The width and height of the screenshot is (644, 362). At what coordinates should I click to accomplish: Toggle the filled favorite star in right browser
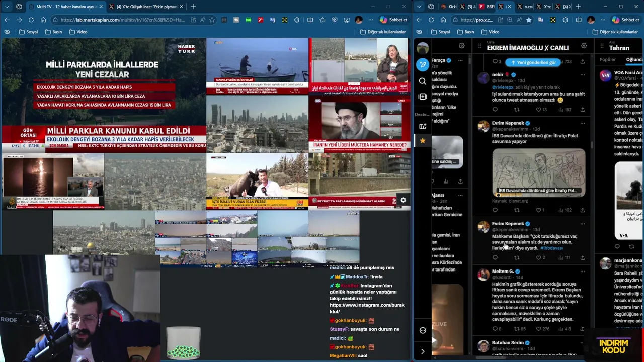pyautogui.click(x=528, y=20)
